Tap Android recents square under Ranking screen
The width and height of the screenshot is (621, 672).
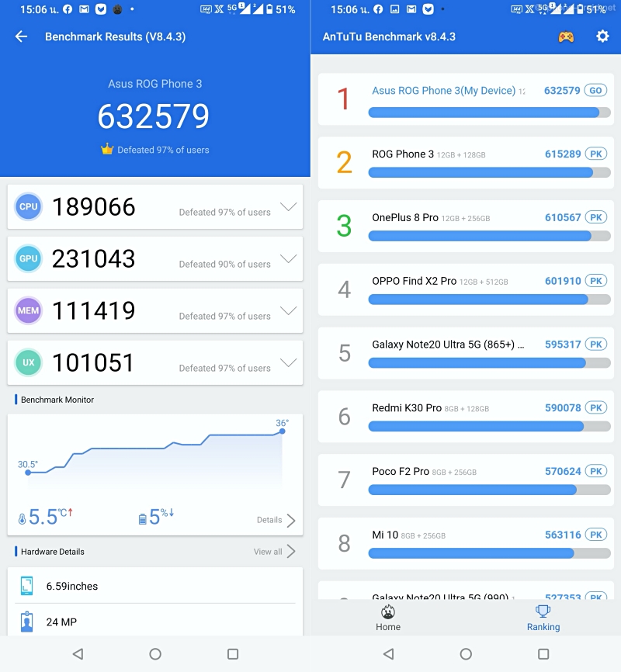[543, 653]
